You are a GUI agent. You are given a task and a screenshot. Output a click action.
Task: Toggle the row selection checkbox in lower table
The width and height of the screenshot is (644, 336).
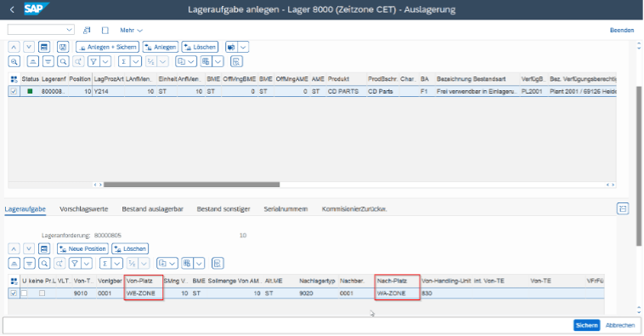14,293
